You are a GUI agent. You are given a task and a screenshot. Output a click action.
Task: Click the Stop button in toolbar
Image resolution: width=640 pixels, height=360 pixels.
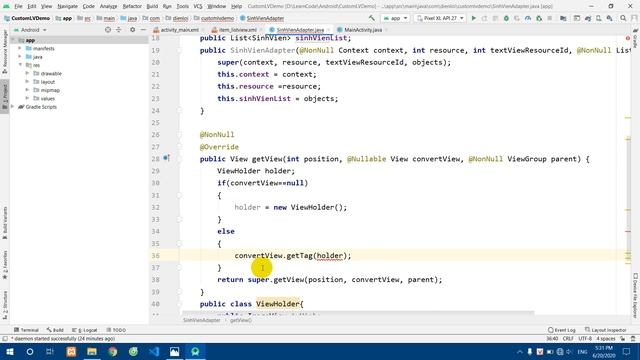pos(550,18)
